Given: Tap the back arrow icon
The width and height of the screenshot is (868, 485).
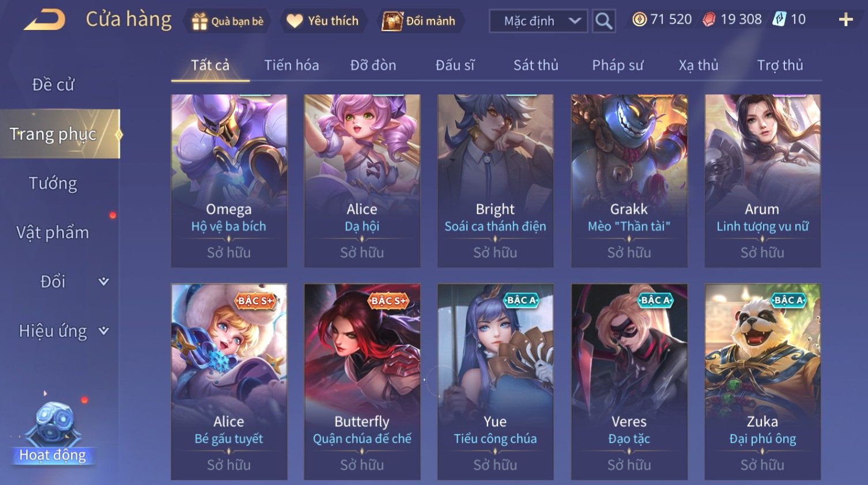Looking at the screenshot, I should point(44,20).
